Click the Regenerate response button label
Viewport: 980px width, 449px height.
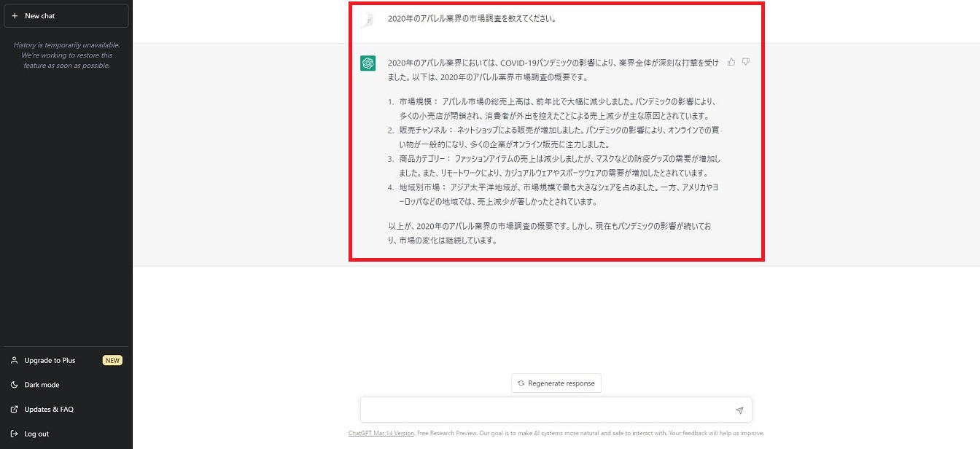coord(561,383)
